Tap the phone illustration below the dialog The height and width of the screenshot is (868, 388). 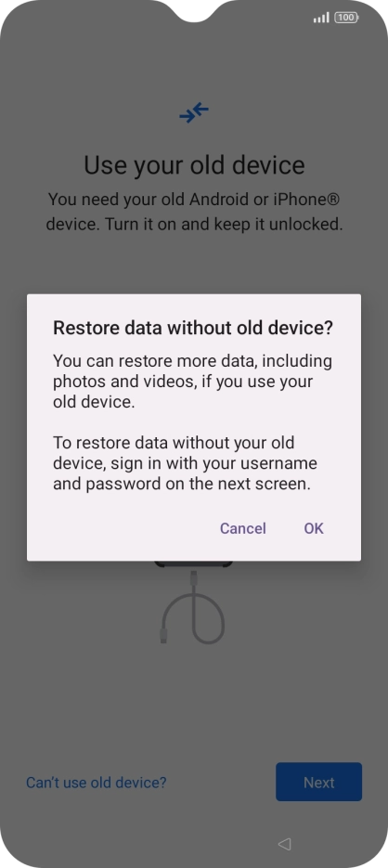193,564
